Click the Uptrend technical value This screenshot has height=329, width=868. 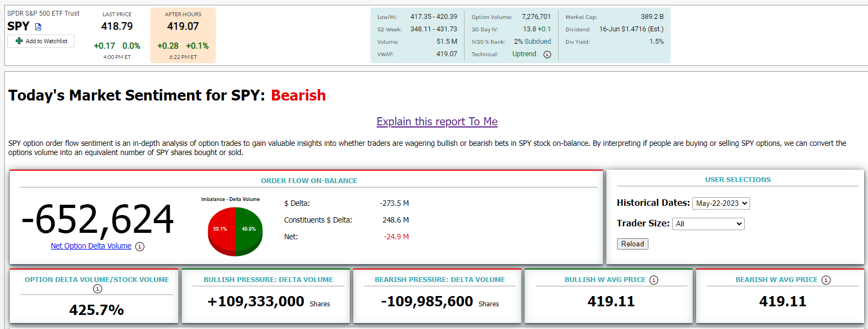pos(525,54)
